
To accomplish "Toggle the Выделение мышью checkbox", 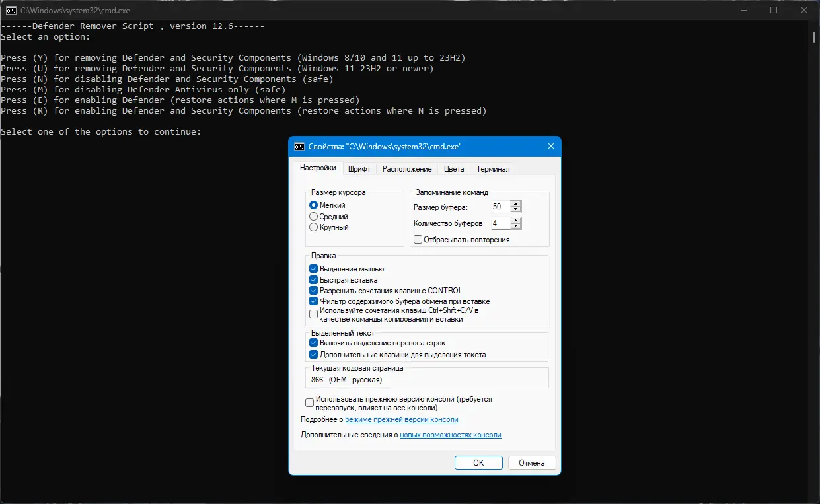I will coord(313,270).
